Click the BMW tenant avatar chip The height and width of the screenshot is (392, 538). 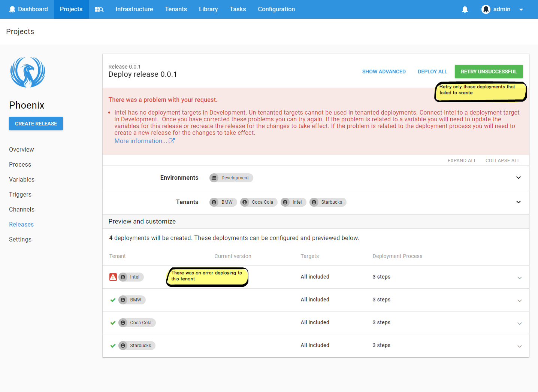pos(223,202)
